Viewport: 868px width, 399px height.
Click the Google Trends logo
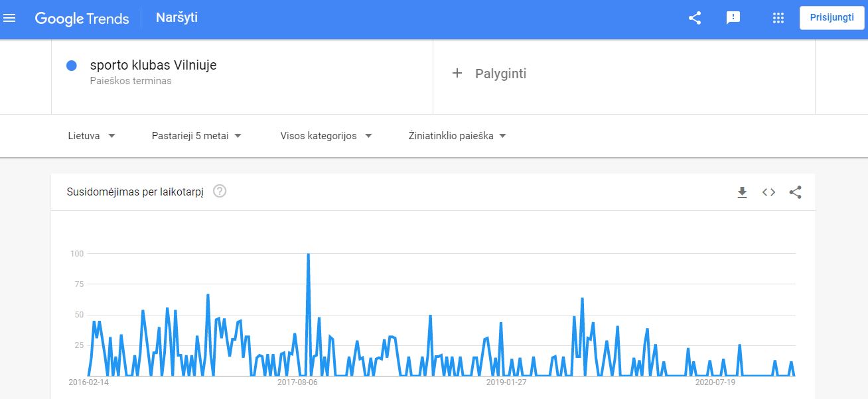[x=82, y=19]
